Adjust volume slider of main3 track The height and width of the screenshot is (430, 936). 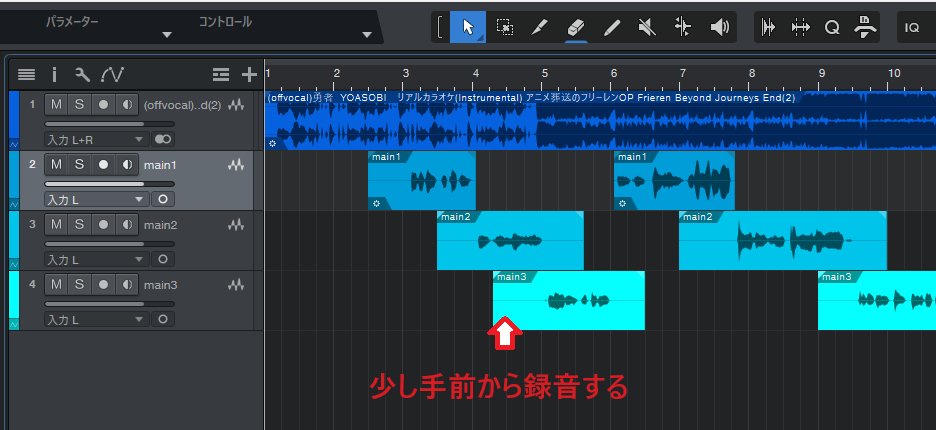pyautogui.click(x=109, y=303)
